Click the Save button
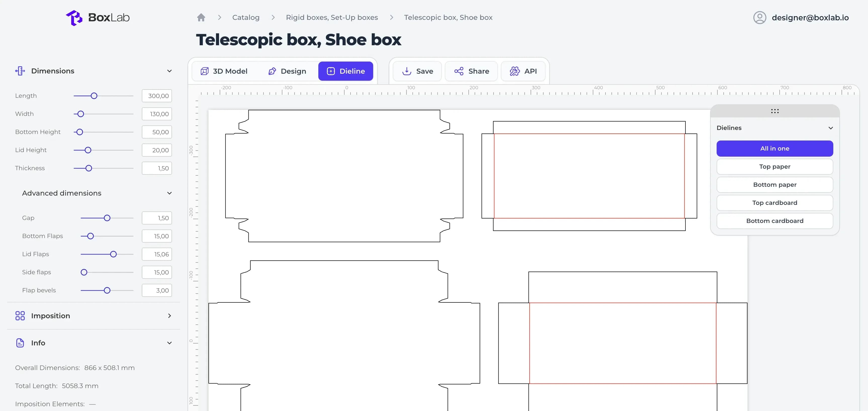This screenshot has width=868, height=411. (417, 71)
